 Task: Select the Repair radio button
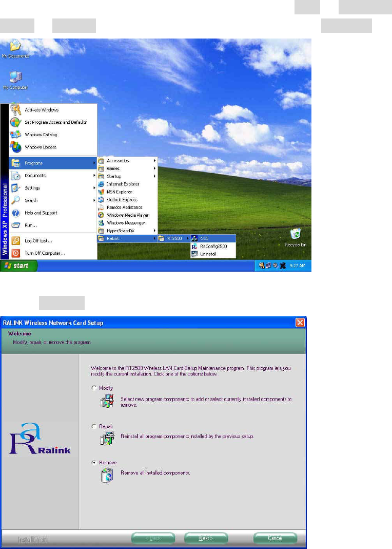pyautogui.click(x=94, y=426)
